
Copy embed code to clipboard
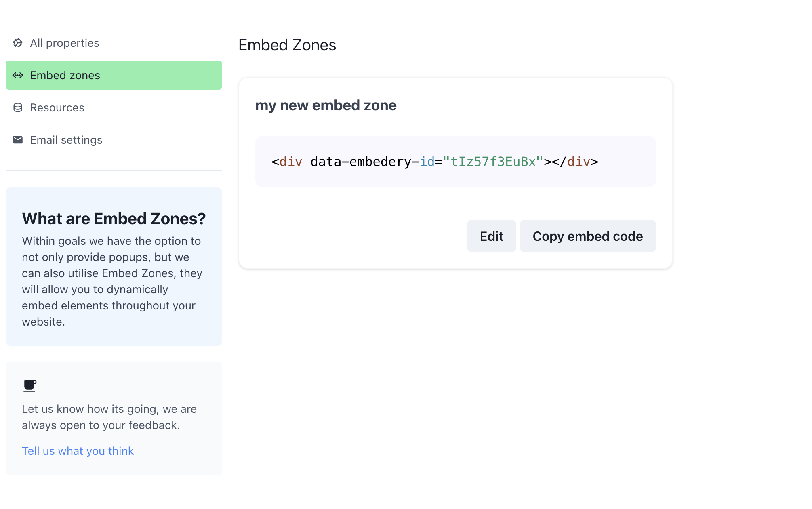coord(587,236)
